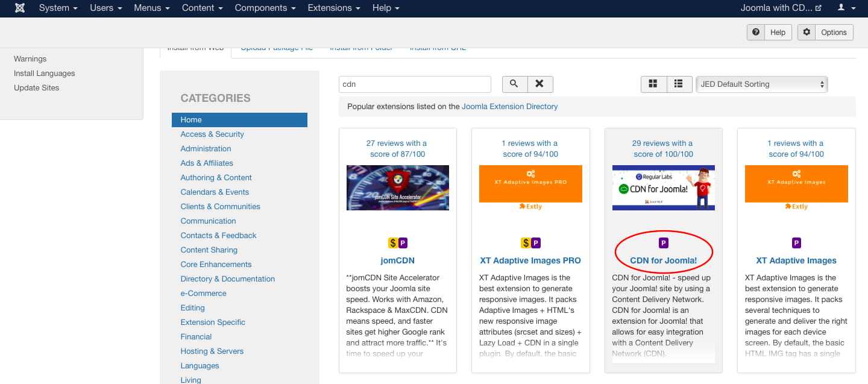868x384 pixels.
Task: Open the Content menu
Action: point(203,8)
